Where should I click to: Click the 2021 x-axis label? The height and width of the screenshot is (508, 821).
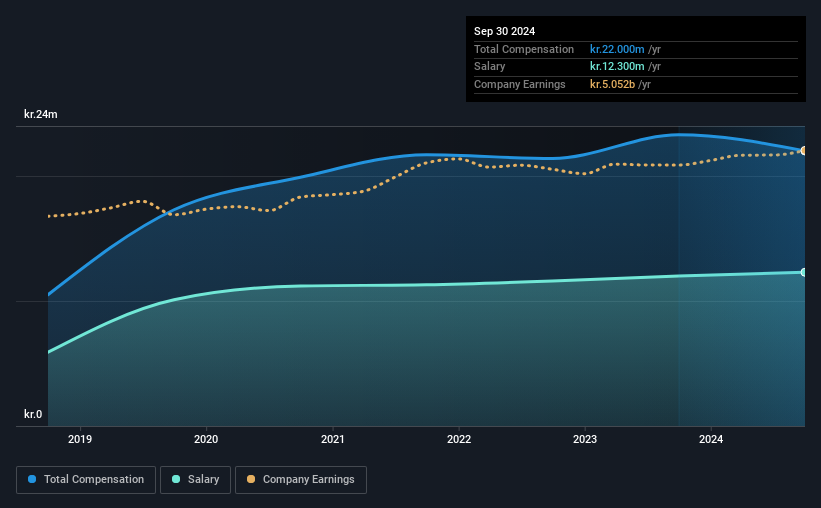tap(332, 439)
